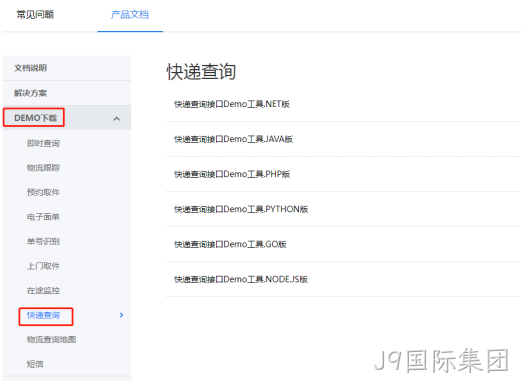Viewport: 521px width, 383px height.
Task: Select 快递查询 in the sidebar
Action: pyautogui.click(x=43, y=315)
